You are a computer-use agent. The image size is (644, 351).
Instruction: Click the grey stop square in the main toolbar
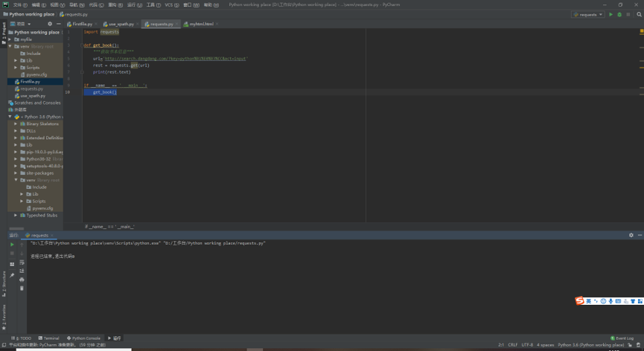tap(628, 14)
